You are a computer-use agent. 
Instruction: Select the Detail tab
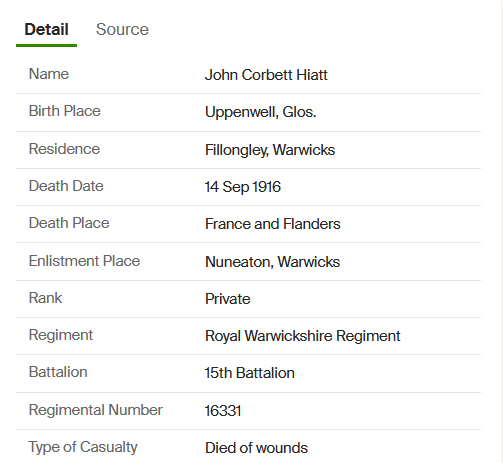(46, 29)
